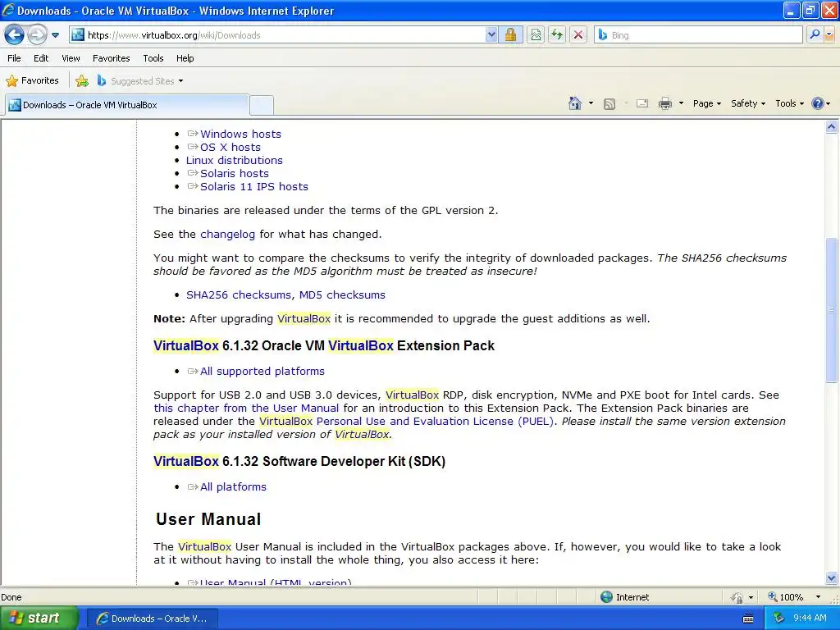840x630 pixels.
Task: Open the Linux distributions link
Action: [234, 160]
